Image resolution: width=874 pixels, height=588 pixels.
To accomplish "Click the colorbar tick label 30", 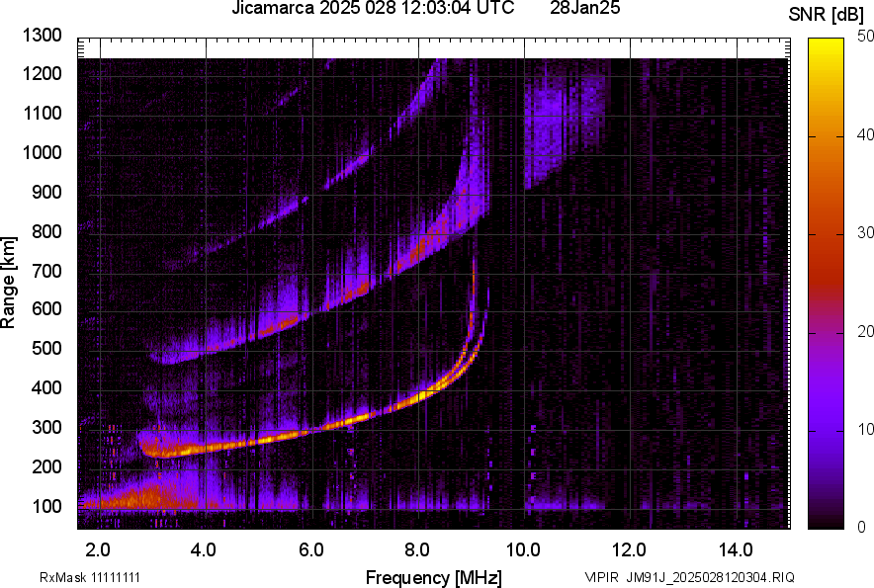I will [x=865, y=233].
